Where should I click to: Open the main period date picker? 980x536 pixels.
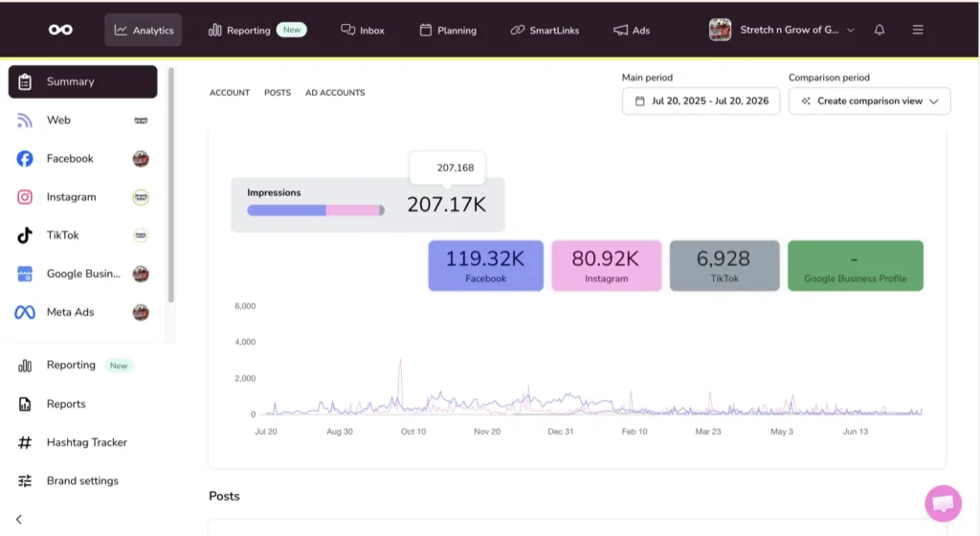pos(701,101)
